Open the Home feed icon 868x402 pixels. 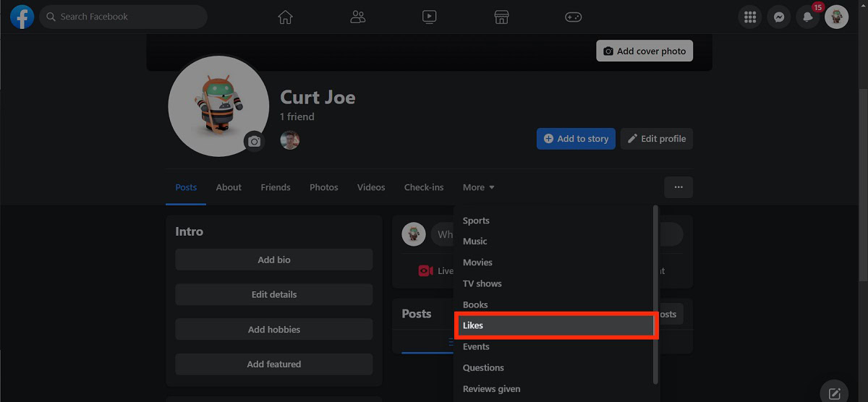pyautogui.click(x=286, y=17)
